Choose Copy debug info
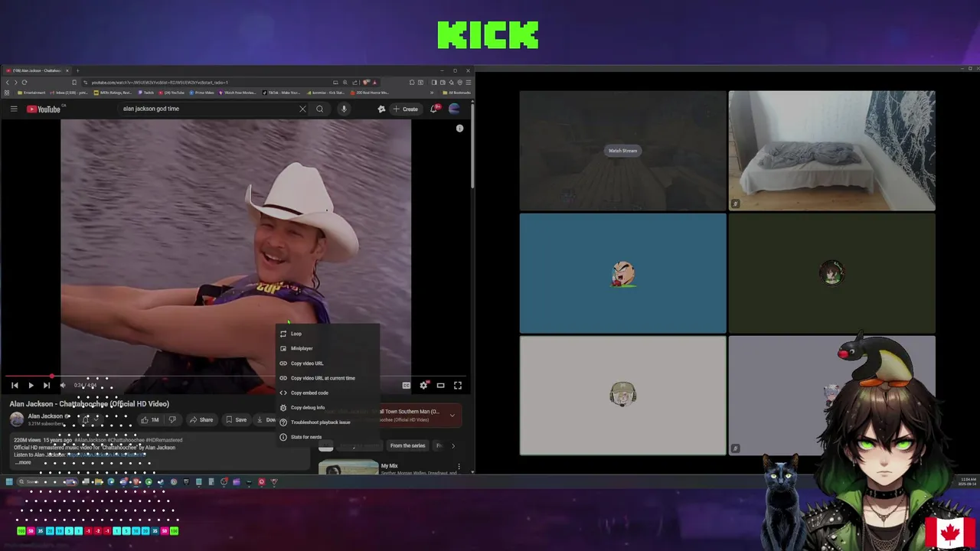Image resolution: width=980 pixels, height=551 pixels. pyautogui.click(x=328, y=407)
